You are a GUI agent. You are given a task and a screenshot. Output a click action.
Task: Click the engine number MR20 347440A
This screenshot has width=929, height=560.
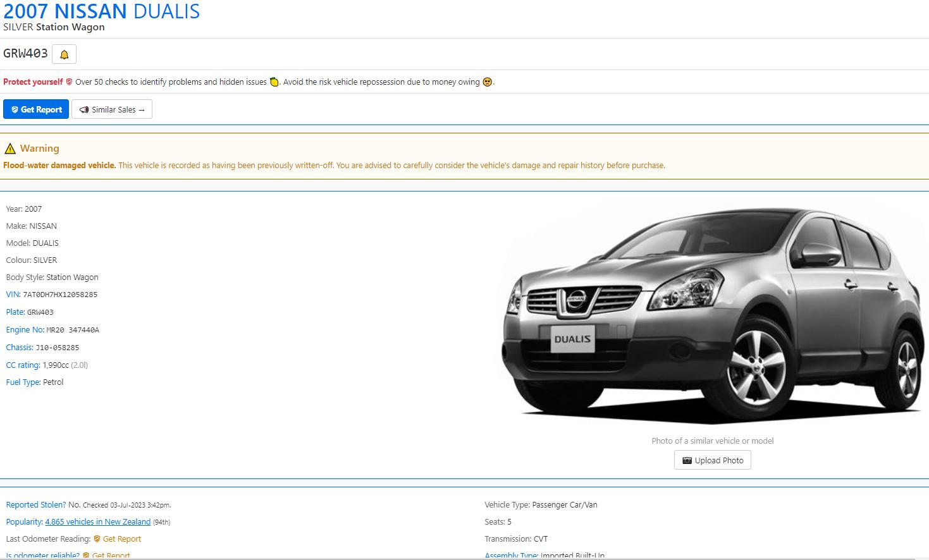pos(73,330)
